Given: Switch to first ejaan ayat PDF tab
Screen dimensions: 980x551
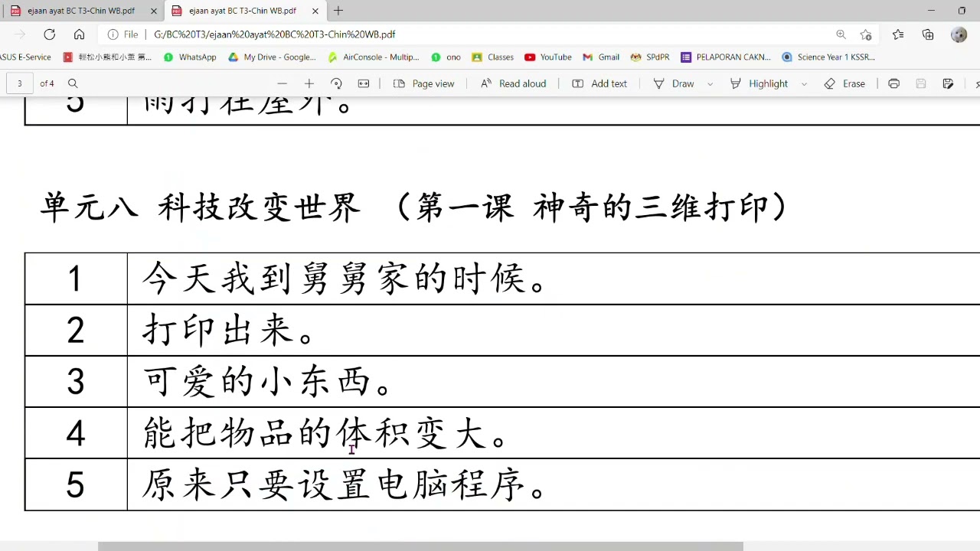Looking at the screenshot, I should [80, 11].
